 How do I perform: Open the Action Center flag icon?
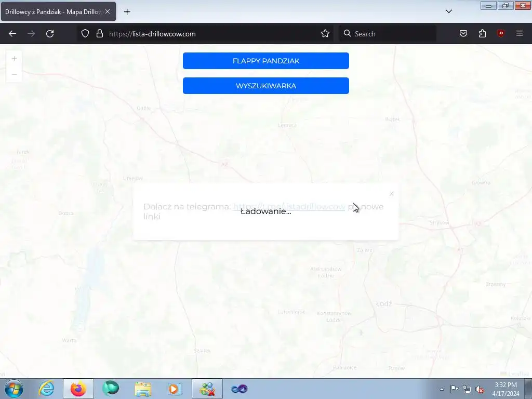(454, 389)
